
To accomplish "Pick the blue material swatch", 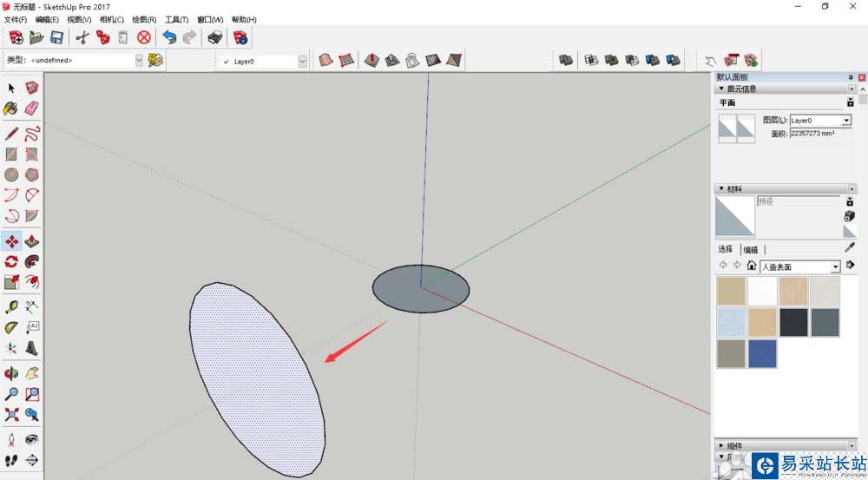I will click(x=762, y=354).
